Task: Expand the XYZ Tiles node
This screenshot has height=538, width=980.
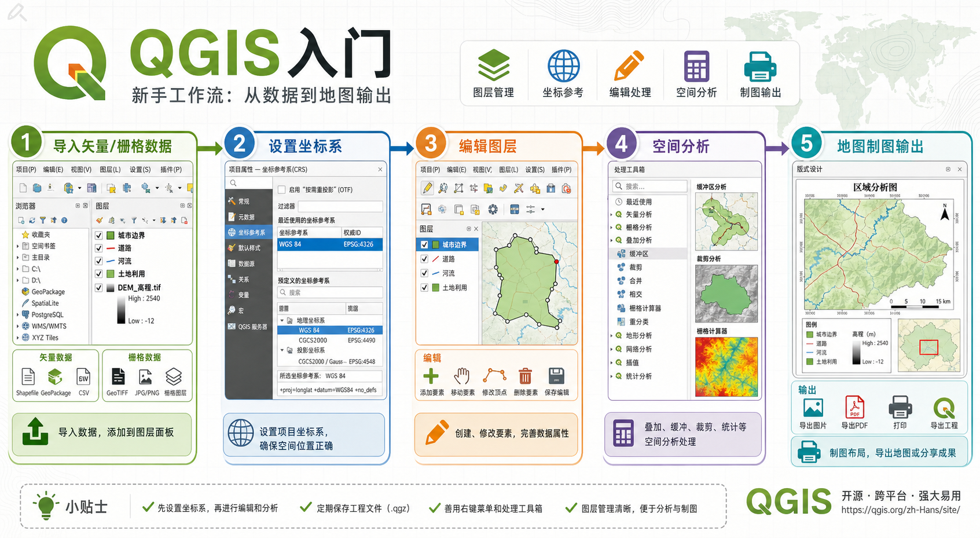Action: 17,338
